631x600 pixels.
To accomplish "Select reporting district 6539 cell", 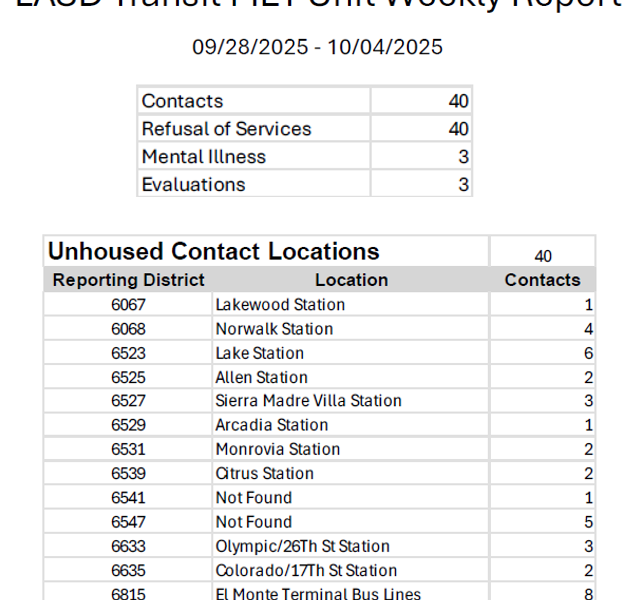I will [x=128, y=473].
